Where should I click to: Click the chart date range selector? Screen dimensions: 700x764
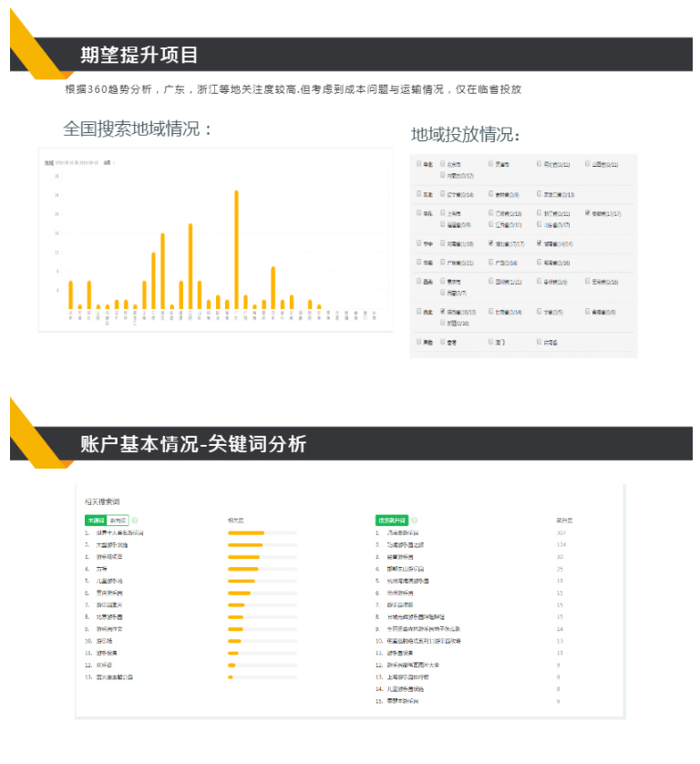pos(77,162)
